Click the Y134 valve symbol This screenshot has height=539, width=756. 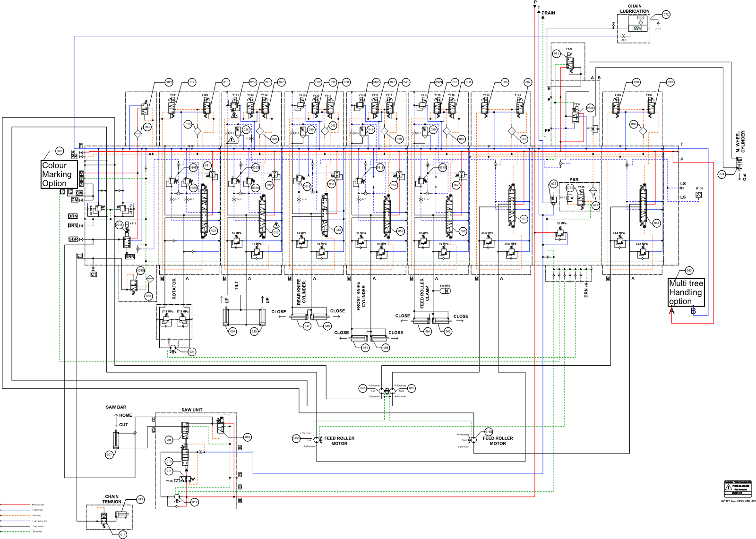[576, 115]
